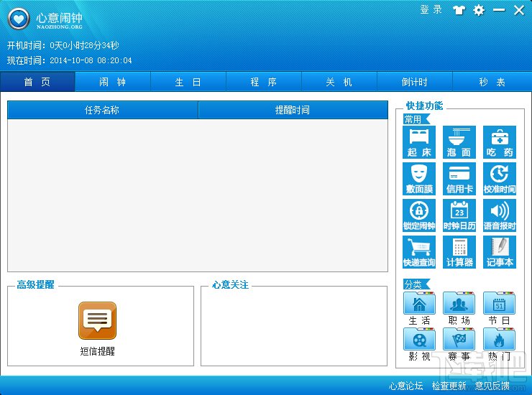The image size is (532, 395).
Task: Open the 生活 life category folder
Action: [x=419, y=308]
